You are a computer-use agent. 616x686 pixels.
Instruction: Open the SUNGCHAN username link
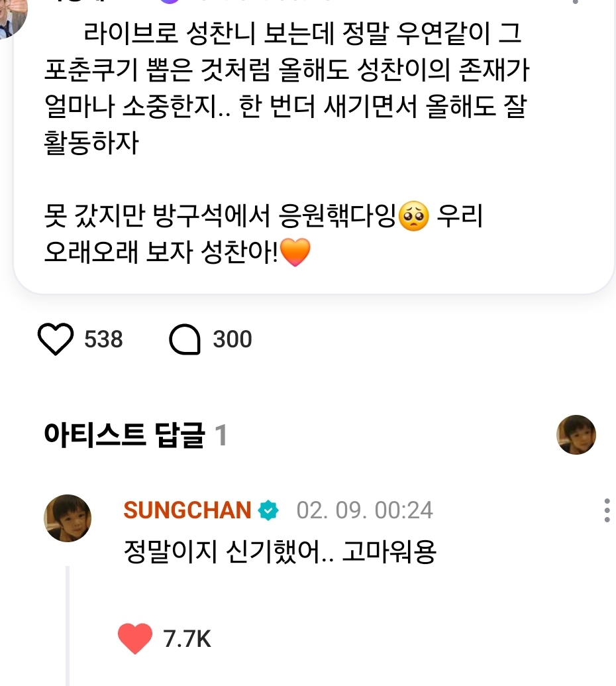[x=187, y=510]
